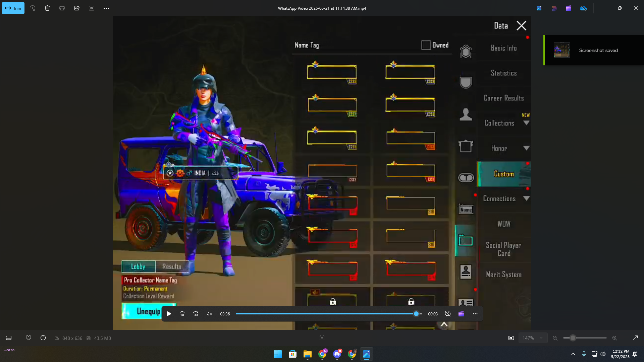
Task: Open Windows Start menu
Action: click(278, 354)
